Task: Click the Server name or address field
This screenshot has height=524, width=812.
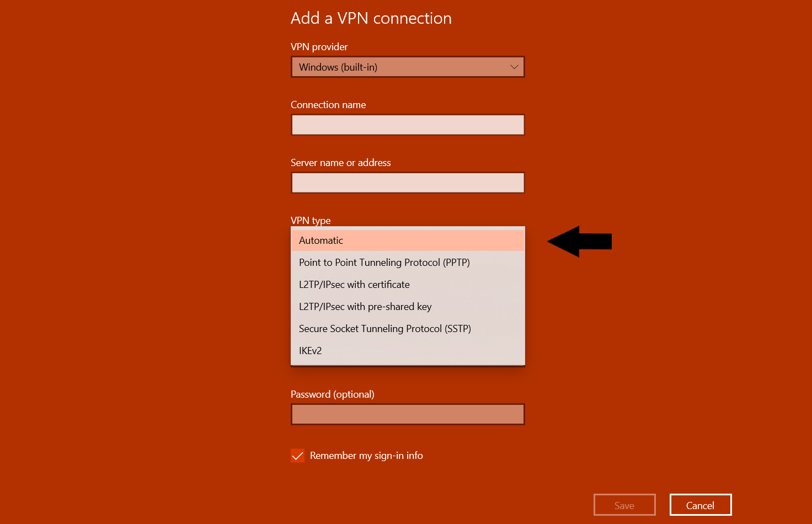Action: 408,183
